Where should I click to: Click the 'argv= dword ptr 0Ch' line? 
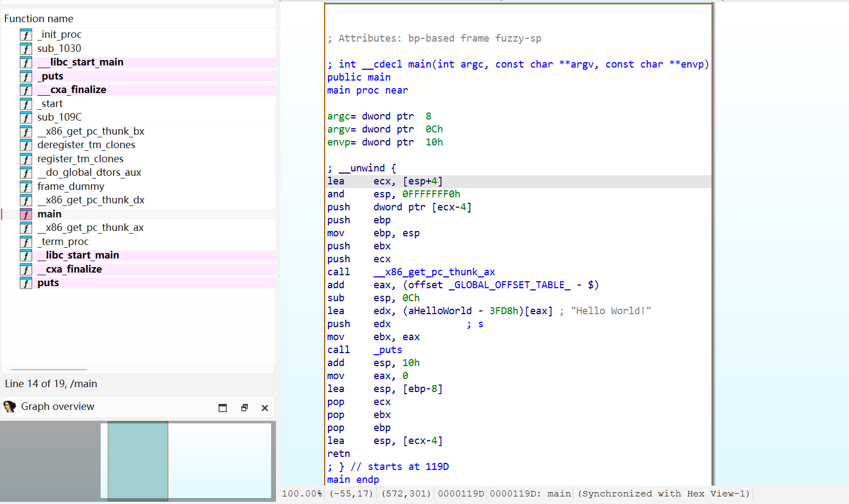(x=385, y=129)
